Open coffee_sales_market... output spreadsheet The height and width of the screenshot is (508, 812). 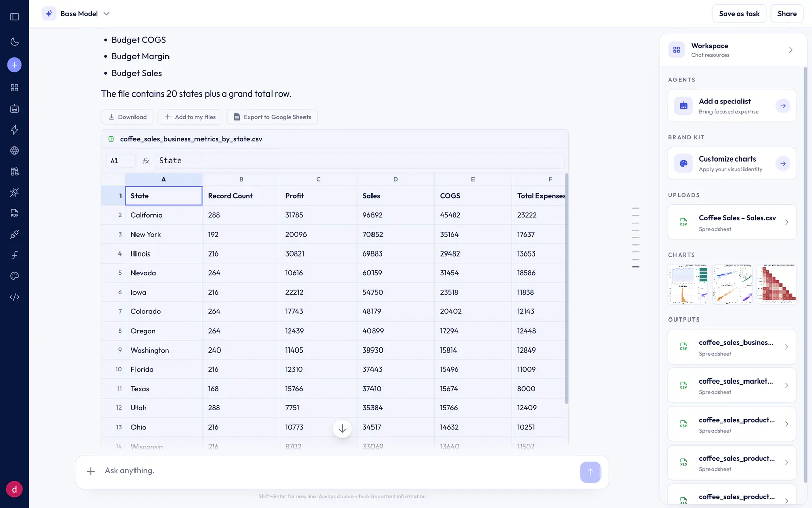click(x=732, y=386)
